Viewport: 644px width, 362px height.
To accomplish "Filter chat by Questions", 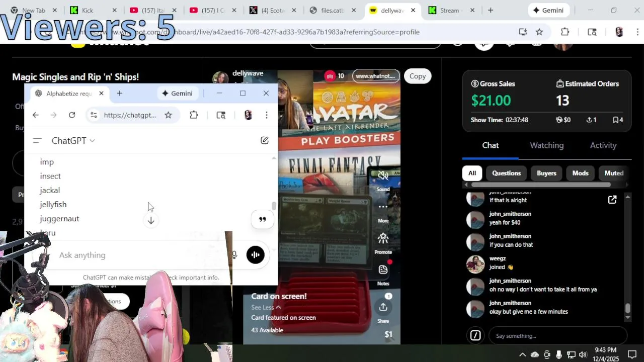I will click(x=506, y=173).
